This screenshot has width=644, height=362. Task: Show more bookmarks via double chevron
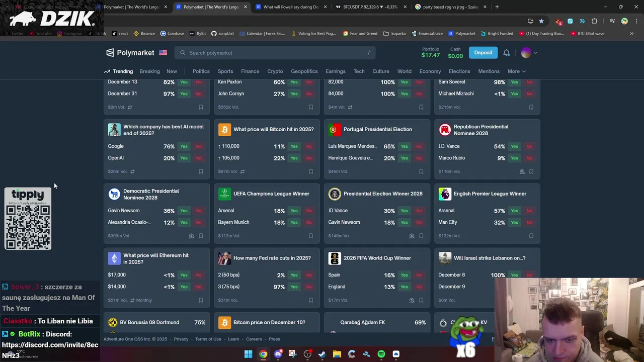[631, 34]
